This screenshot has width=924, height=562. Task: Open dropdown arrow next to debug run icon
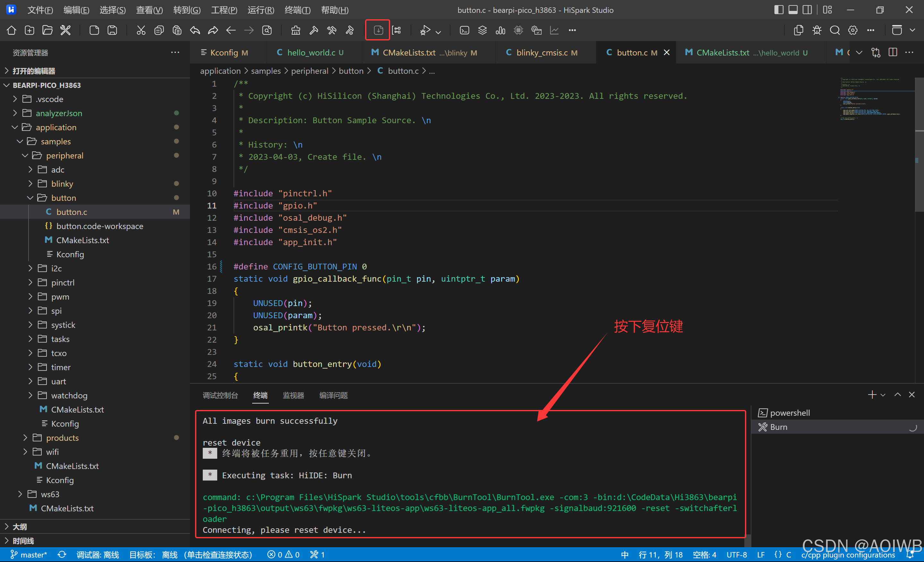coord(438,32)
